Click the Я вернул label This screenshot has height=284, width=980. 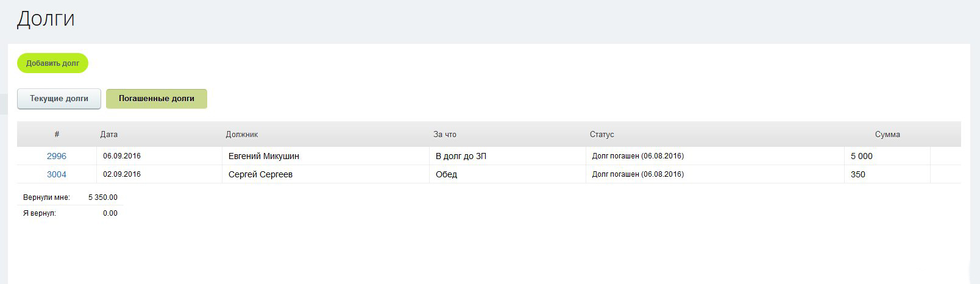40,213
